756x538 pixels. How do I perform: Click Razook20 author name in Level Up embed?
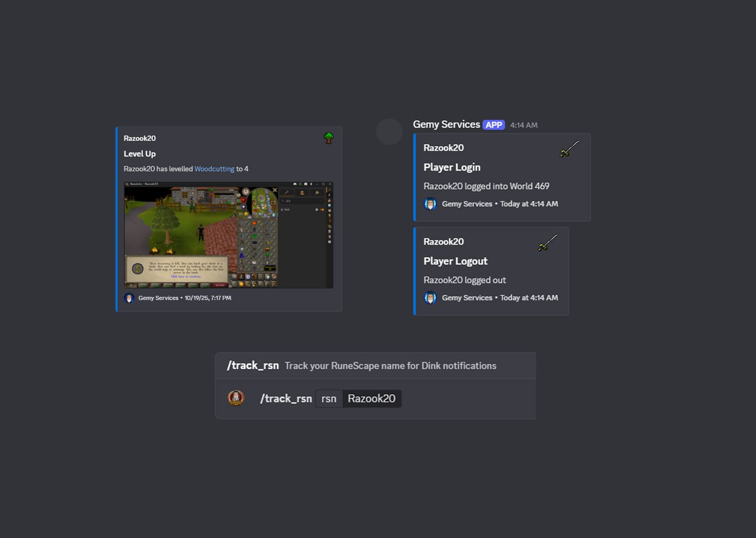(140, 138)
